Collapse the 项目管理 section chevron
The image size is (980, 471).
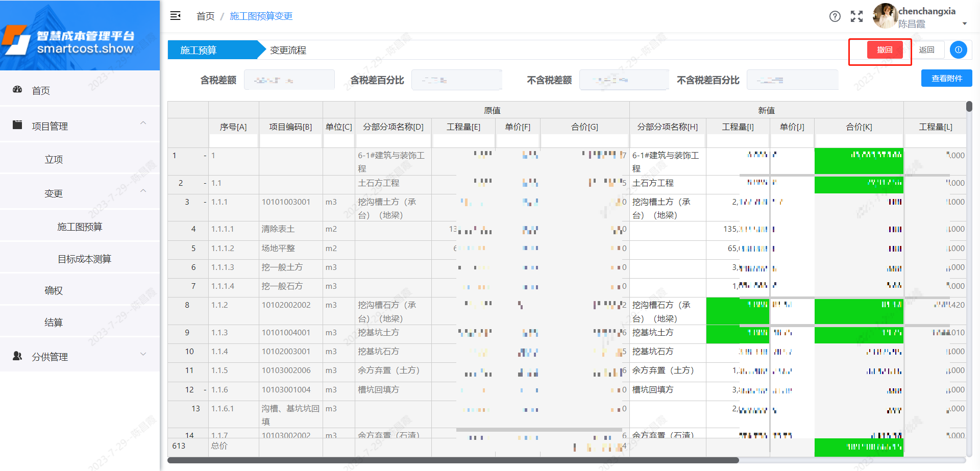tap(143, 123)
